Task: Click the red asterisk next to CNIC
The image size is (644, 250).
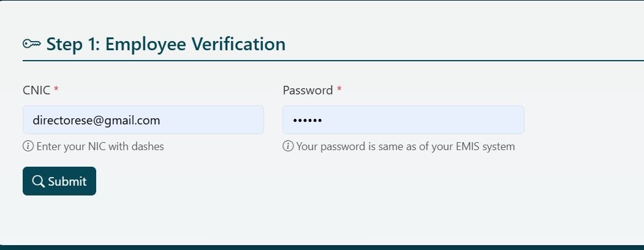Action: [56, 90]
